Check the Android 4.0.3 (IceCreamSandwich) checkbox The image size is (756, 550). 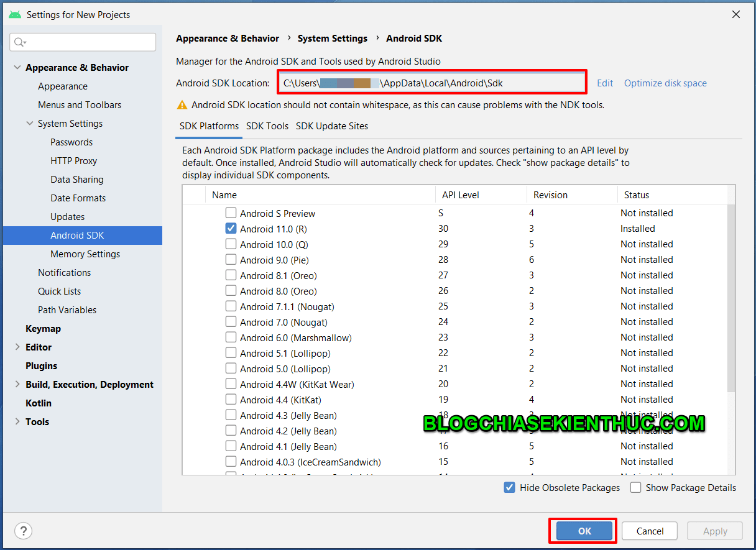[x=231, y=462]
